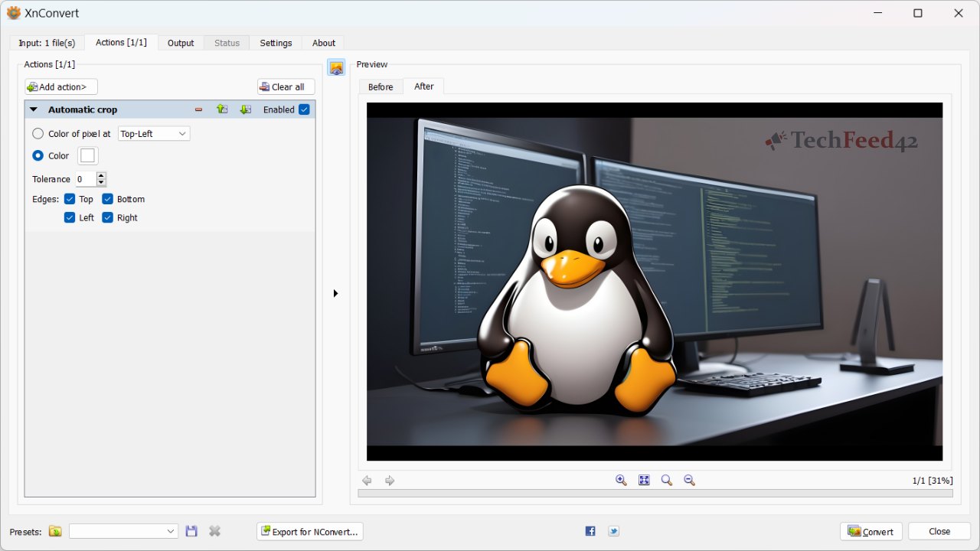
Task: Click the XnConvert app icon
Action: pos(13,13)
